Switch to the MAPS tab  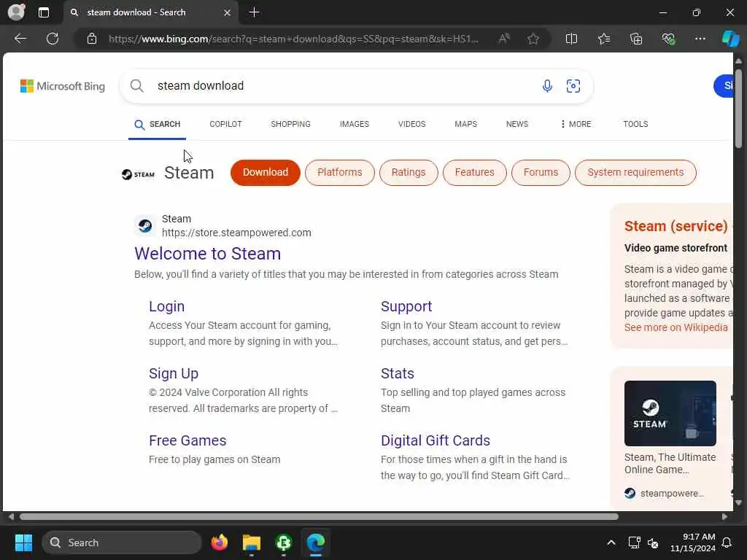click(x=465, y=124)
